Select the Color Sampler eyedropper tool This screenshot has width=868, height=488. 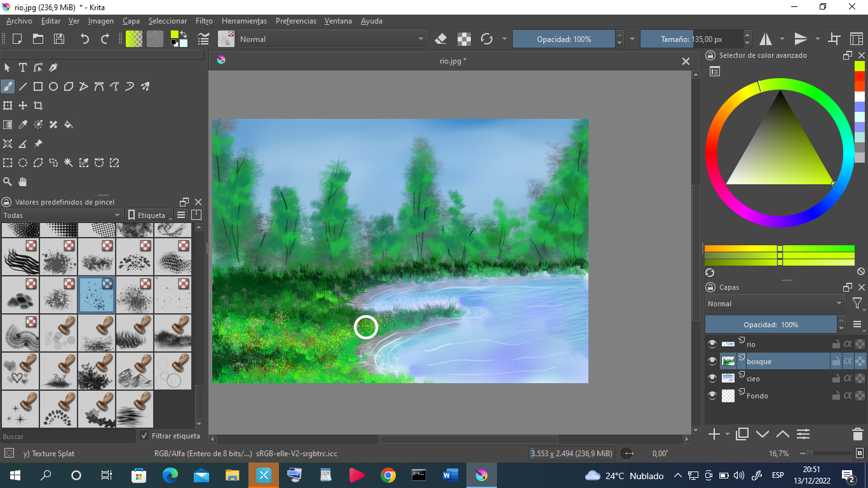(x=23, y=125)
